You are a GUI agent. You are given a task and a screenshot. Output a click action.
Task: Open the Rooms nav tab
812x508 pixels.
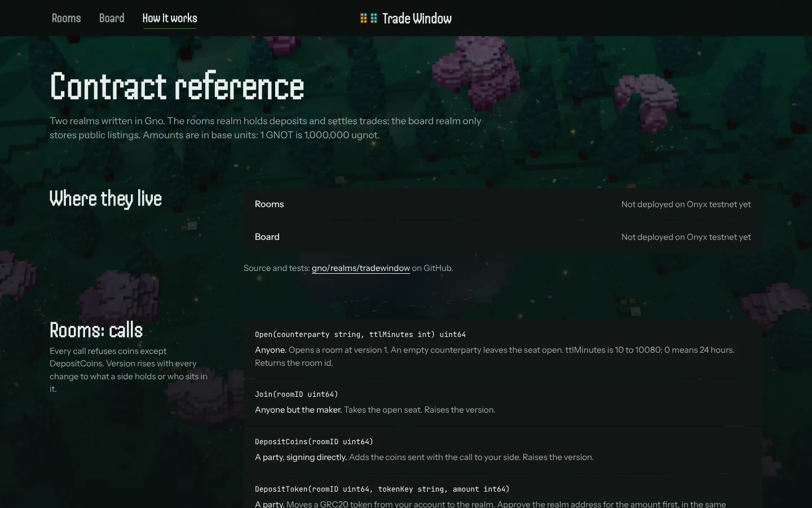[x=67, y=18]
